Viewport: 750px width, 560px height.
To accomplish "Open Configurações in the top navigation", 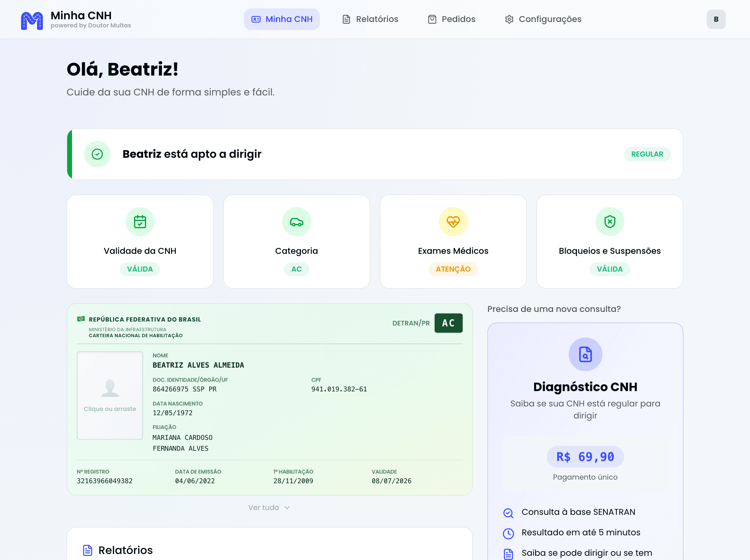I will coord(543,19).
